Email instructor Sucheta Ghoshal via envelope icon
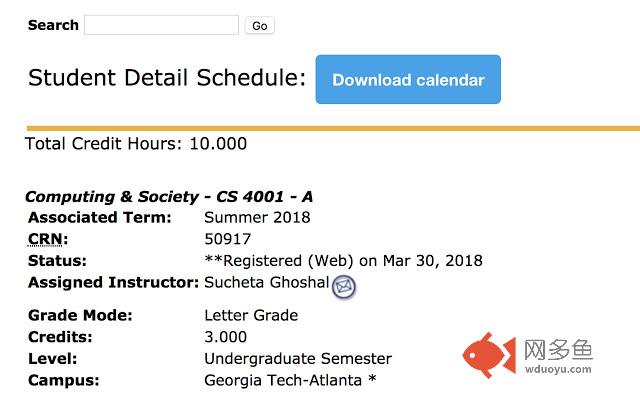The width and height of the screenshot is (640, 400). pos(344,287)
